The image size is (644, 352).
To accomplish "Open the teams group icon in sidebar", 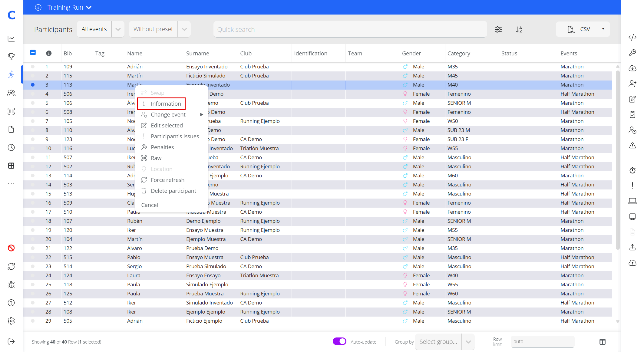I will tap(11, 93).
